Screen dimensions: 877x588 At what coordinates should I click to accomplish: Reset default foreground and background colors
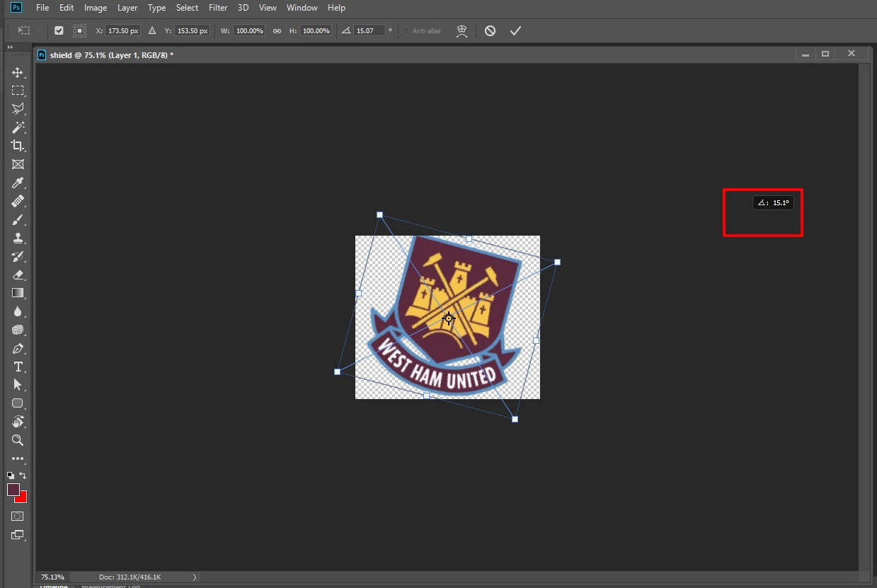click(11, 475)
